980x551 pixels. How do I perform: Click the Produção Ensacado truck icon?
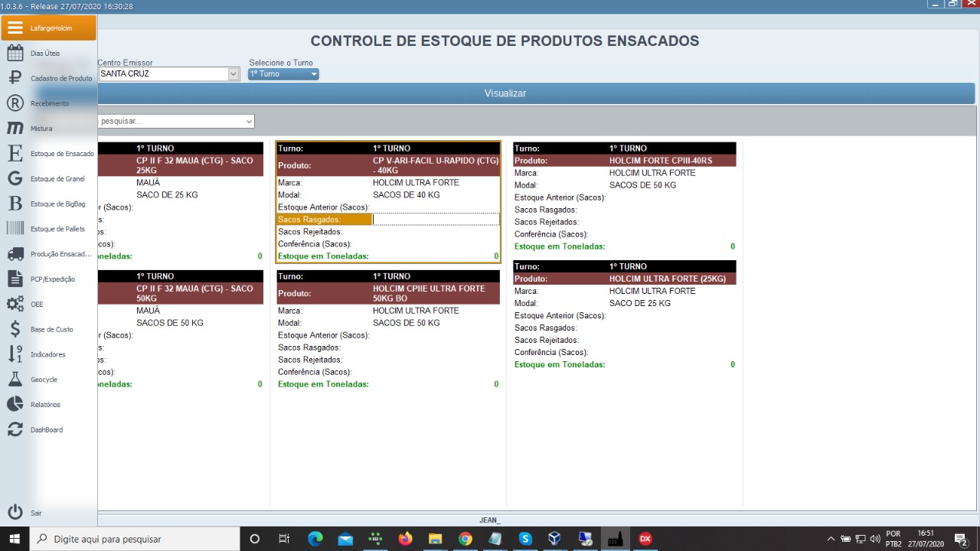pyautogui.click(x=15, y=254)
